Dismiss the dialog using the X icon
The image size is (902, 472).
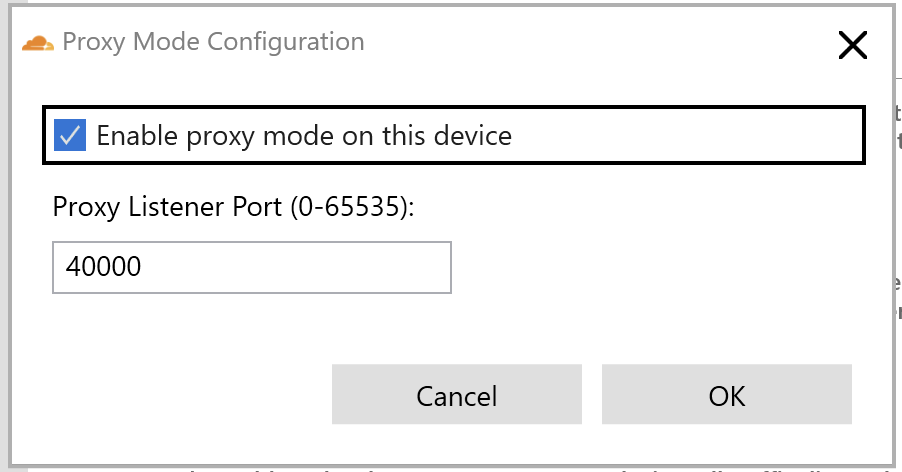click(852, 44)
